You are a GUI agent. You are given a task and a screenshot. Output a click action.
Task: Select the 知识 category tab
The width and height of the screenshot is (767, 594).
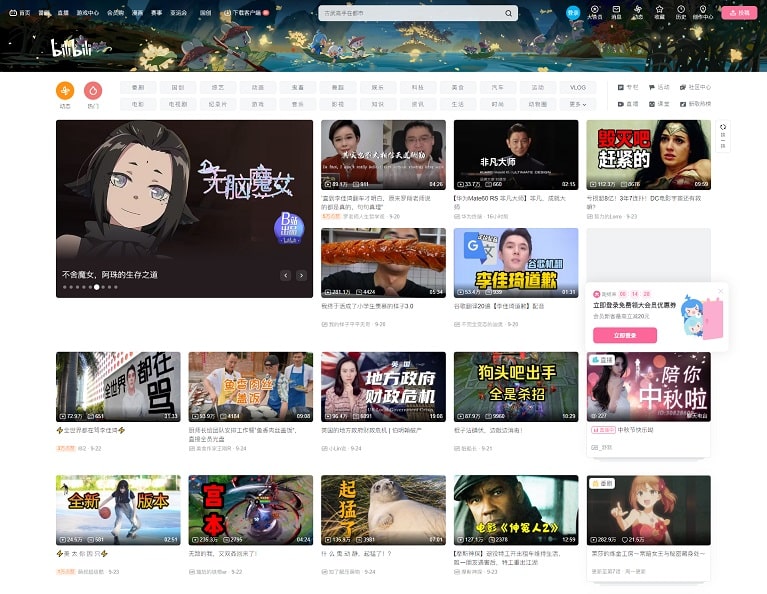pyautogui.click(x=378, y=104)
